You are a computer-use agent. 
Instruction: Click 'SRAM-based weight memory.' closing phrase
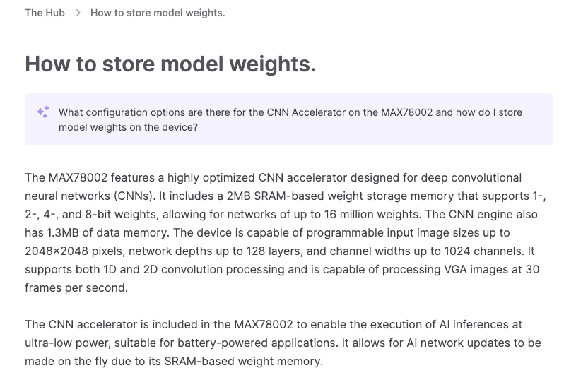(x=244, y=361)
